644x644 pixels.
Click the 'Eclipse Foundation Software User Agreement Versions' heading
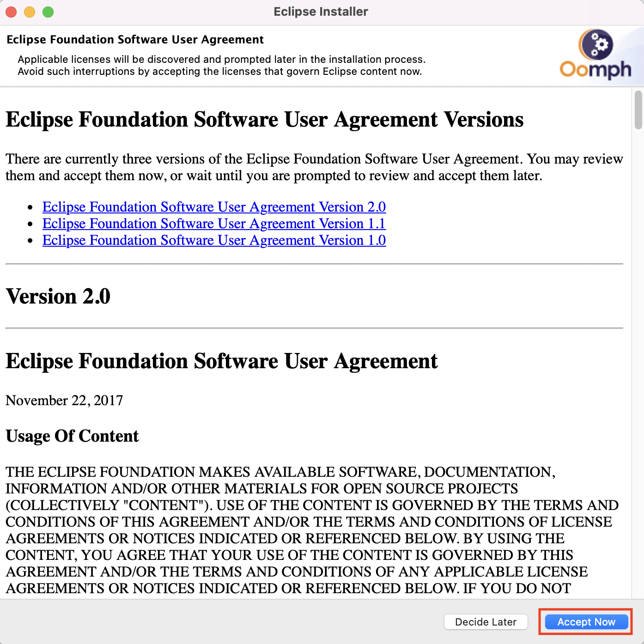point(265,119)
